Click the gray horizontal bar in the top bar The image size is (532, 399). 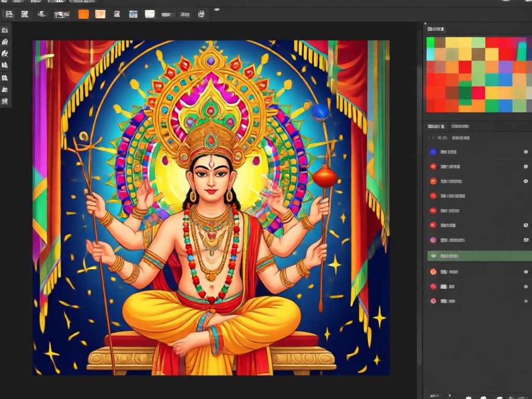pyautogui.click(x=167, y=15)
